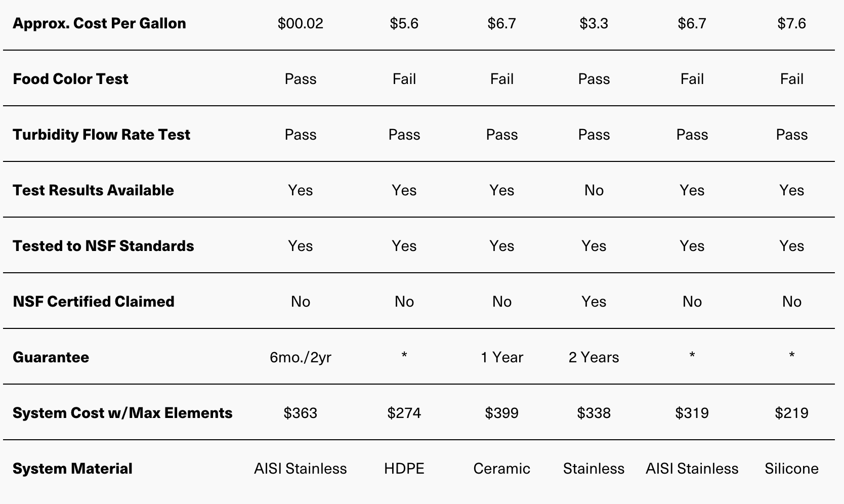Select the "HDPE" material cell
Viewport: 844px width, 504px height.
(x=404, y=469)
